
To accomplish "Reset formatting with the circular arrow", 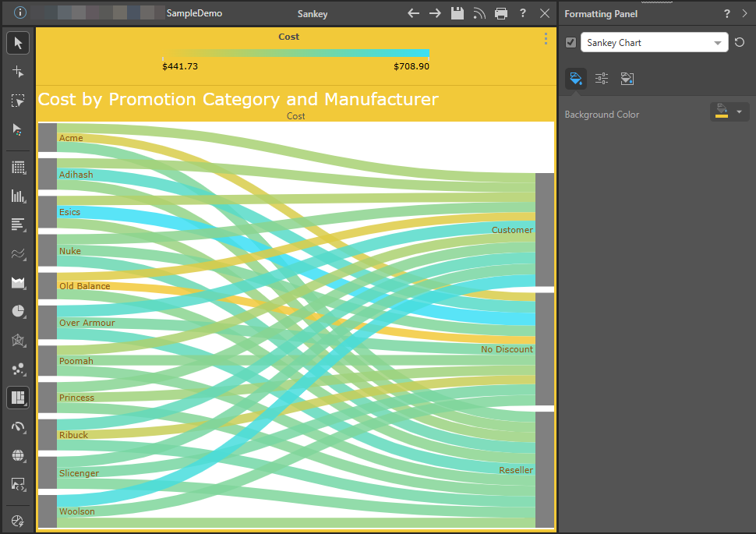I will pos(740,42).
